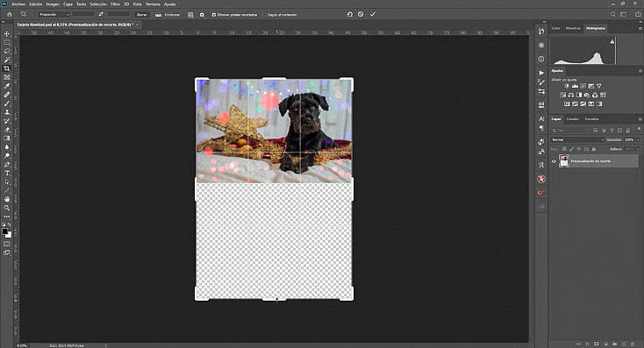Open the Filtro menu
Viewport: 644px width, 348px height.
116,4
